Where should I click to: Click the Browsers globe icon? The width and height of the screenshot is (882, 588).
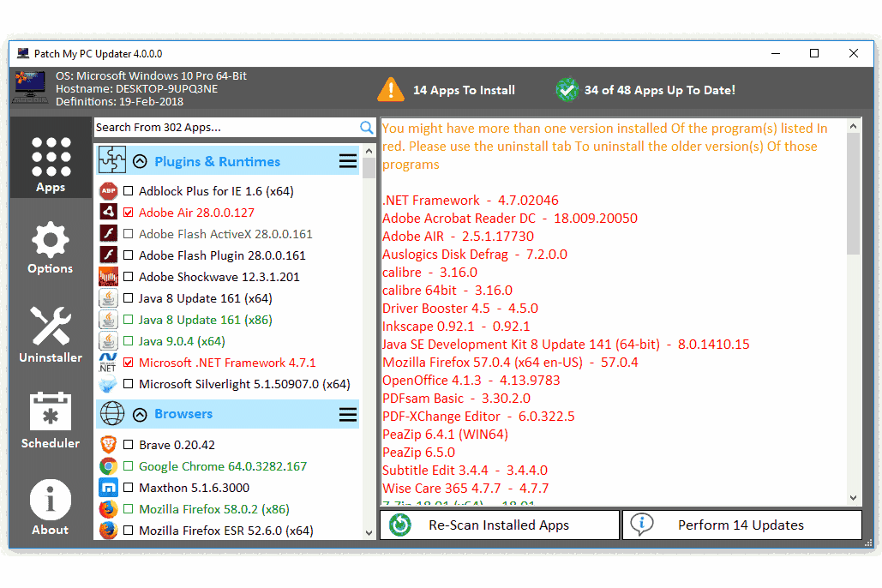pyautogui.click(x=111, y=414)
